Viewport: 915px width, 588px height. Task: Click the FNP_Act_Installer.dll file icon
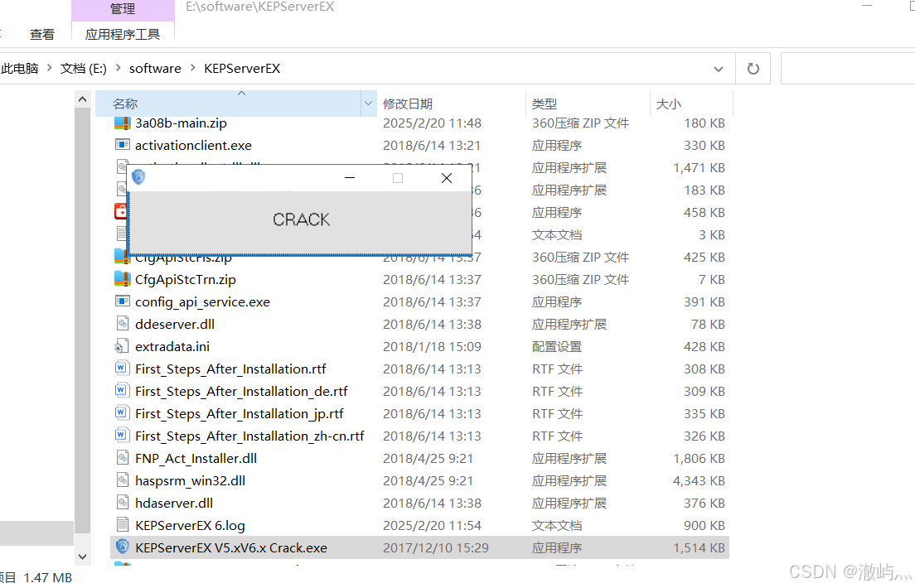click(122, 458)
